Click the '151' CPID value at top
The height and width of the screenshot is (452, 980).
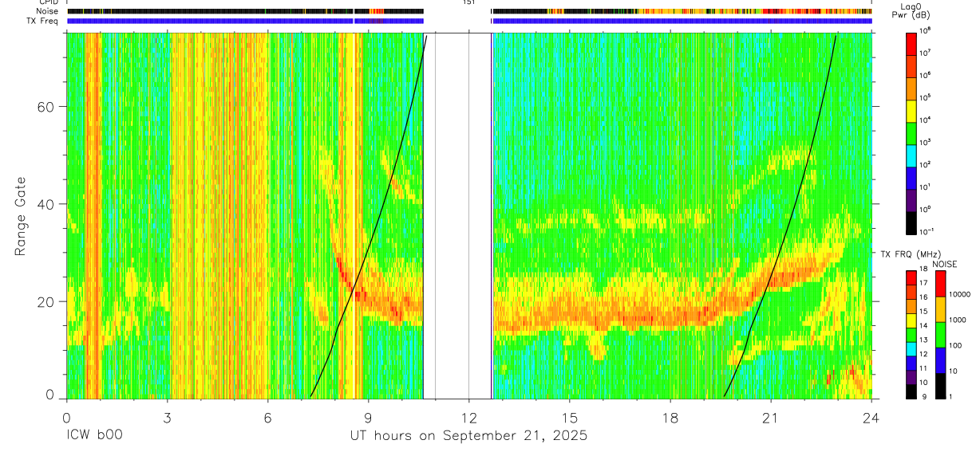click(x=468, y=3)
